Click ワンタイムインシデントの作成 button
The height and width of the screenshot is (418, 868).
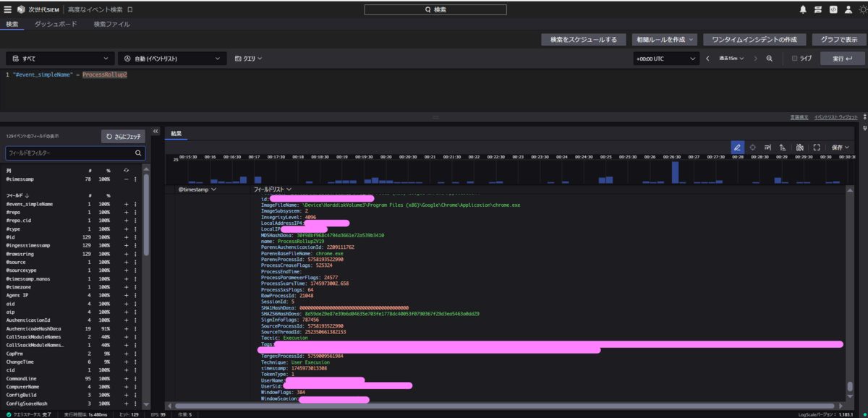pyautogui.click(x=755, y=39)
